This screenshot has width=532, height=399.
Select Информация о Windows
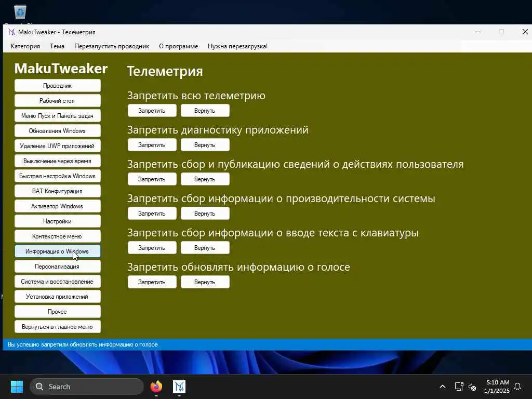(x=57, y=251)
